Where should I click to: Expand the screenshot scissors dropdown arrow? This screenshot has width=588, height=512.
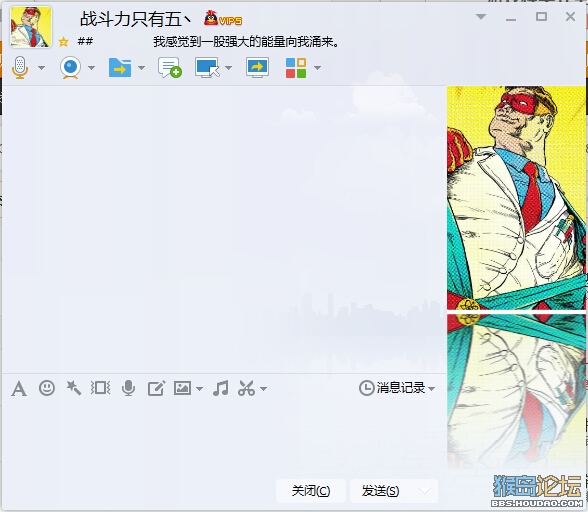click(264, 389)
